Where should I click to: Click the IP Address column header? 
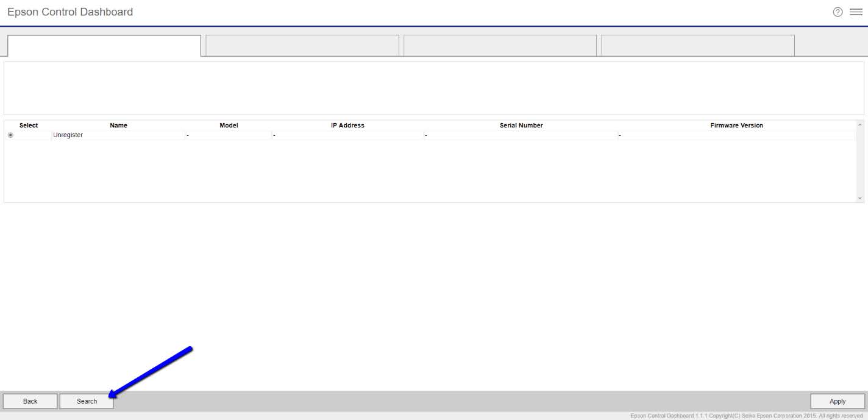[x=347, y=126]
